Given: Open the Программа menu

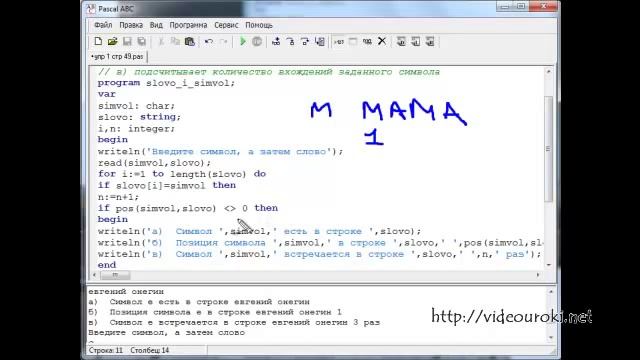Looking at the screenshot, I should (188, 25).
